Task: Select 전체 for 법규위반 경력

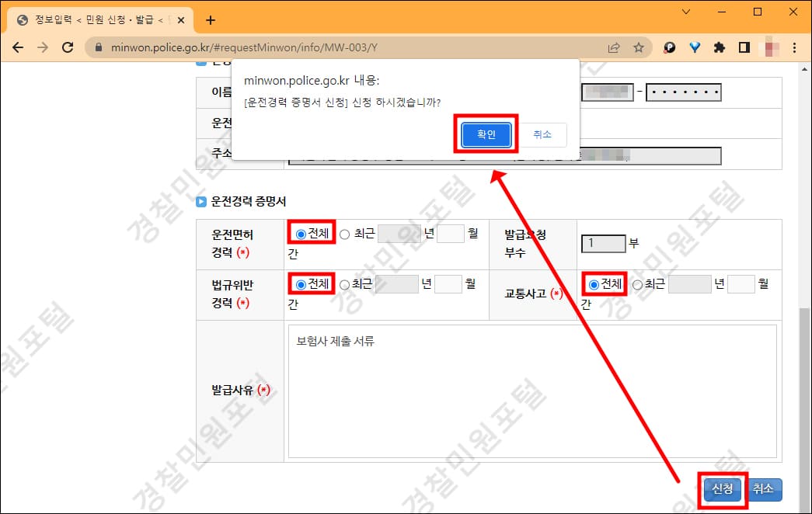Action: pos(301,285)
